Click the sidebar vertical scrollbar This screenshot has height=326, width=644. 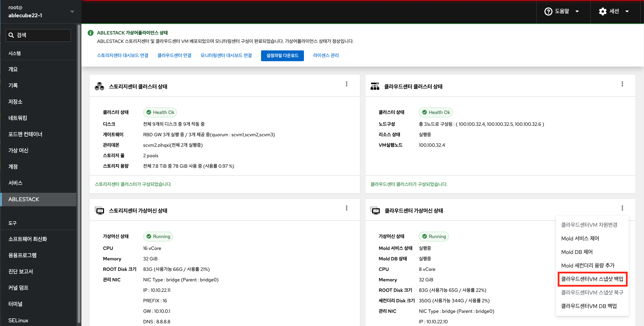(x=79, y=169)
